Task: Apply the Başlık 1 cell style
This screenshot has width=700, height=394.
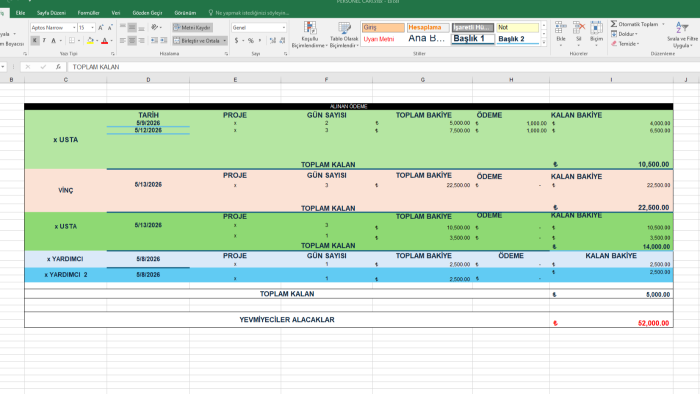Action: coord(473,39)
